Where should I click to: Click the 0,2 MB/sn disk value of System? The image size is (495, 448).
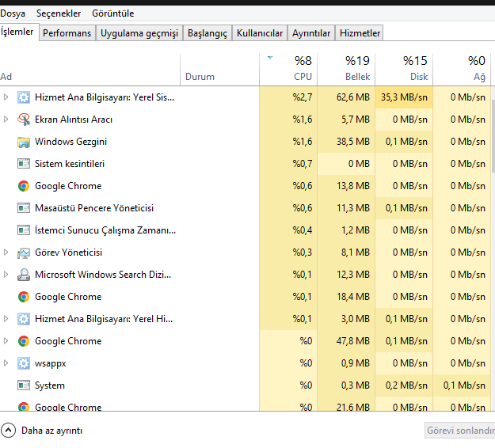click(x=406, y=385)
